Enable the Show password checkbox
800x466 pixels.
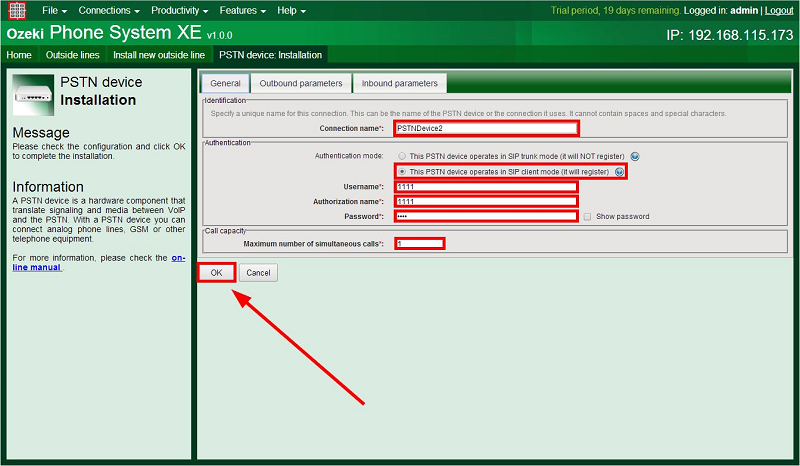587,216
